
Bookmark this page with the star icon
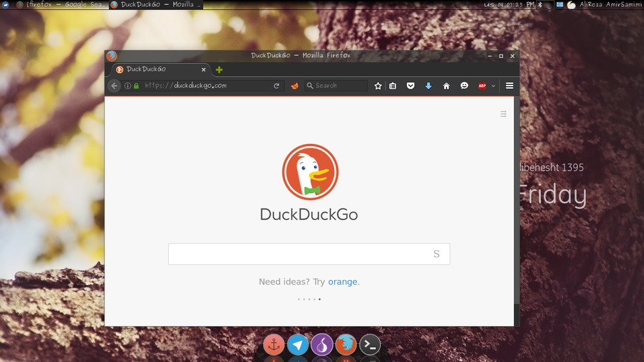click(378, 85)
